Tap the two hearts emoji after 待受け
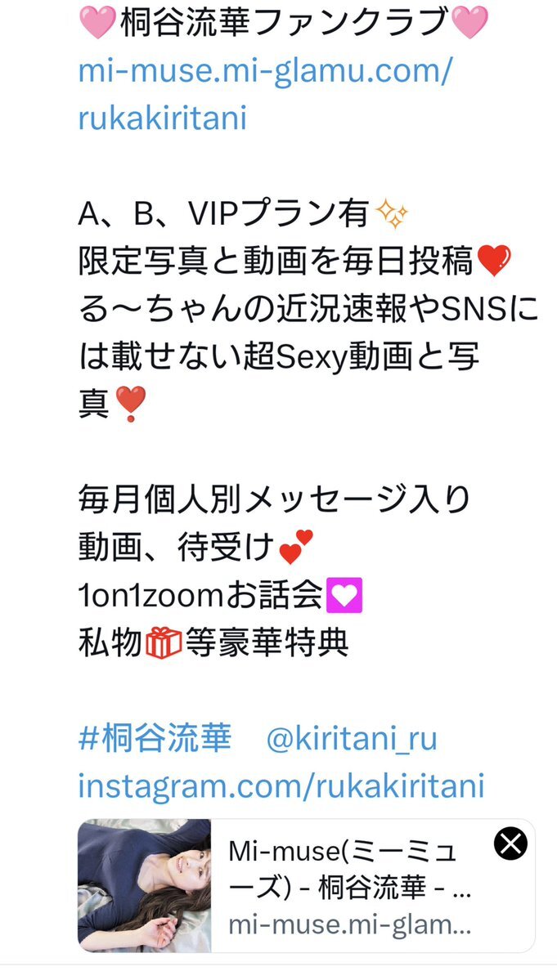557x980 pixels. point(295,547)
